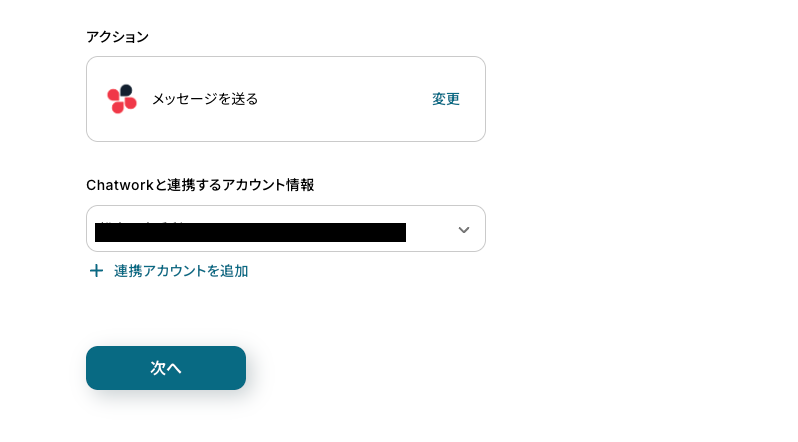Click the Chatwork logo icon
The height and width of the screenshot is (442, 798).
point(122,99)
